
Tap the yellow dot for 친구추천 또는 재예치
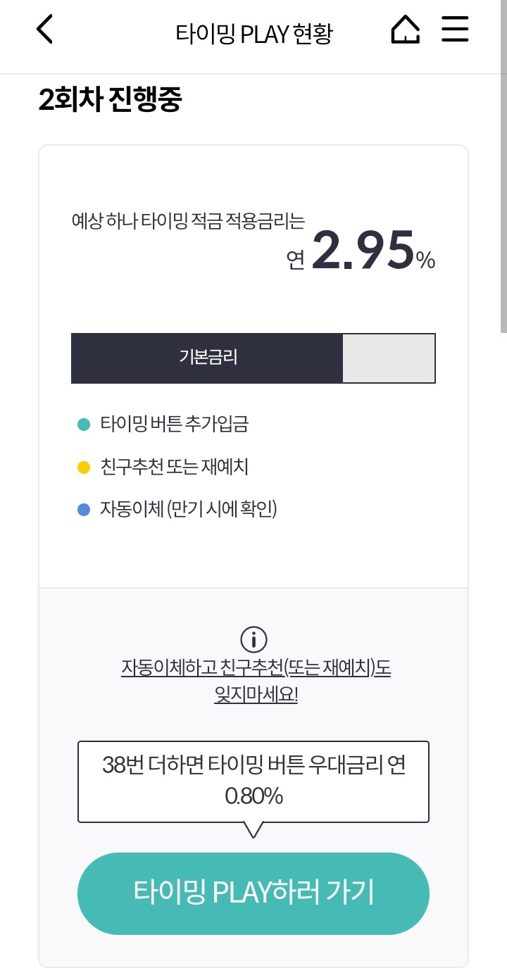click(x=84, y=467)
